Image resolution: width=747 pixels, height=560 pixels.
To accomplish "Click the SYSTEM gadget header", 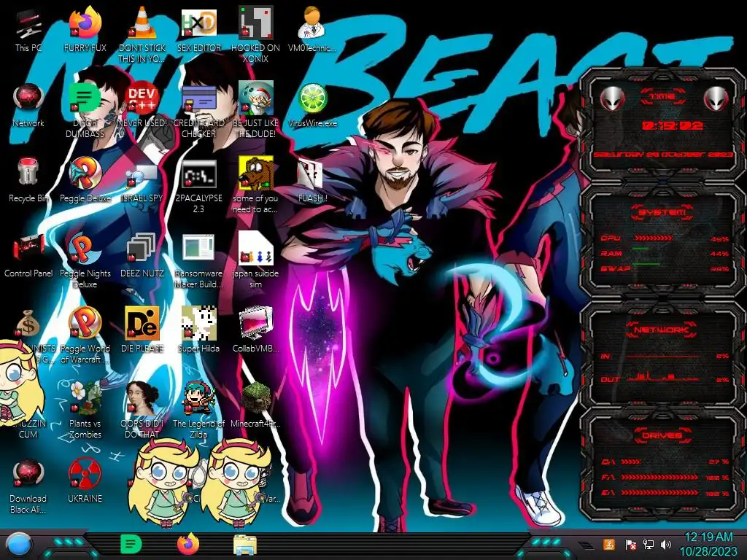I will [662, 212].
